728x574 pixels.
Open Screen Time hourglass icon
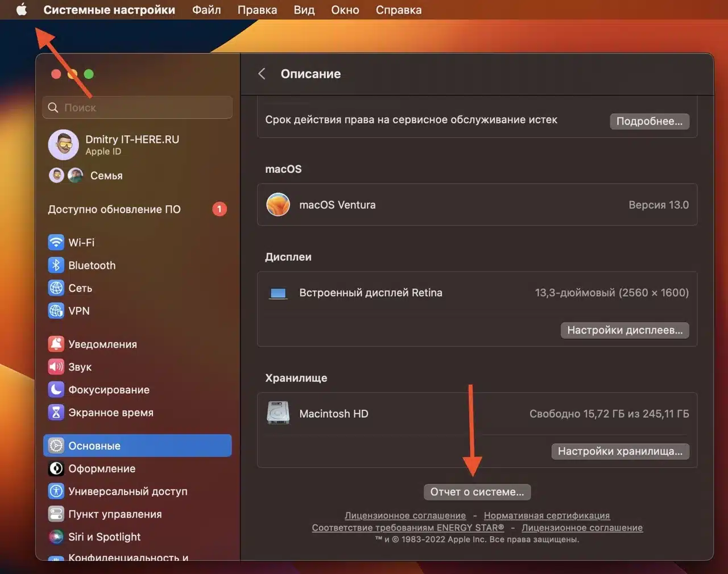[x=56, y=413]
